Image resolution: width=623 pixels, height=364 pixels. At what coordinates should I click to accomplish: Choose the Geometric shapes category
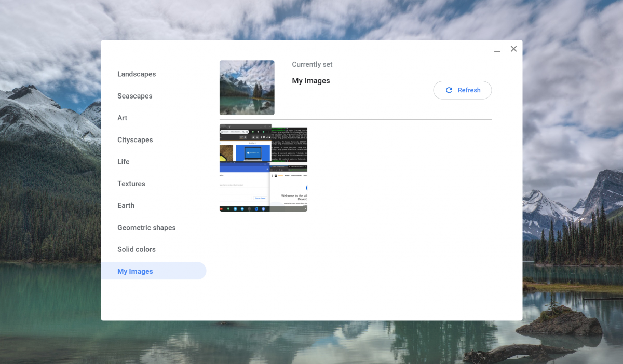pos(146,227)
